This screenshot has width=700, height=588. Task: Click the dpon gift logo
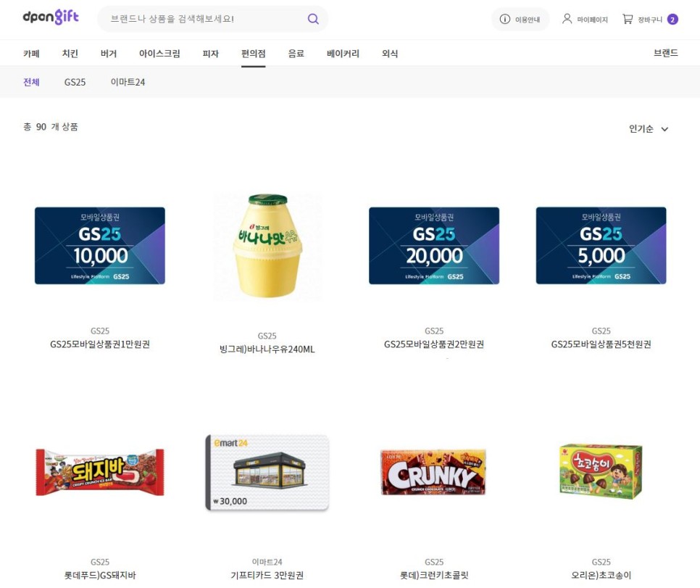[51, 17]
